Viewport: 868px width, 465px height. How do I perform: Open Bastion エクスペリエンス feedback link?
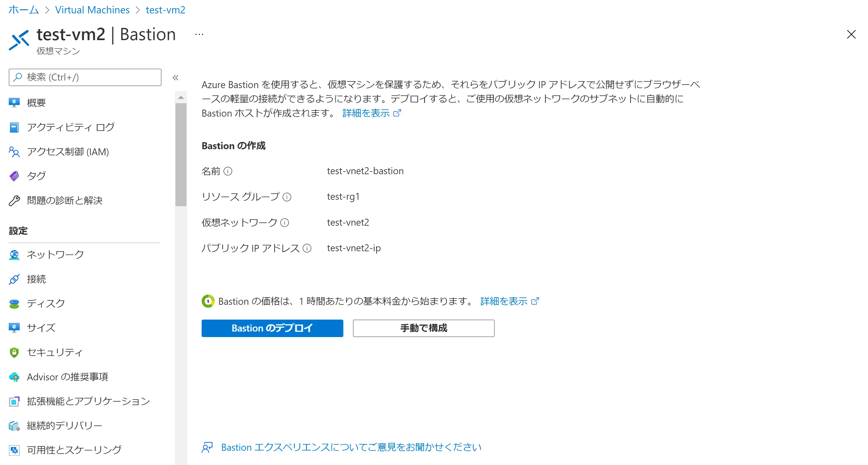pyautogui.click(x=351, y=448)
